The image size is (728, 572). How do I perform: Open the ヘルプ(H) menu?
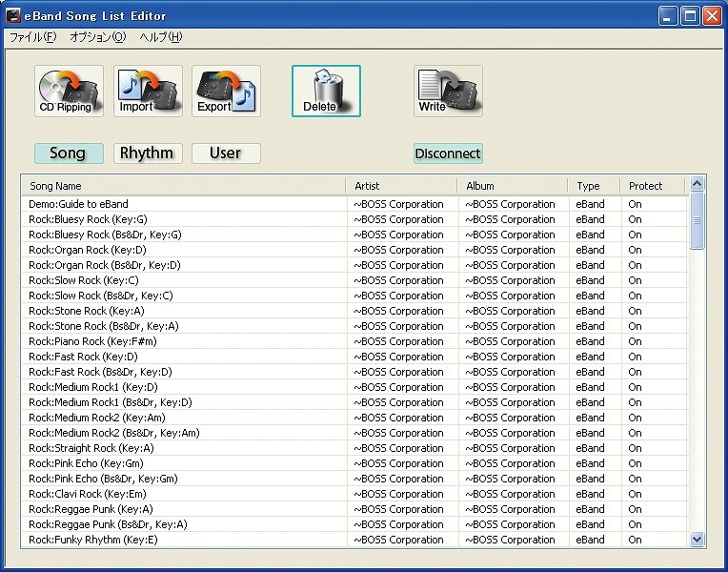(160, 37)
